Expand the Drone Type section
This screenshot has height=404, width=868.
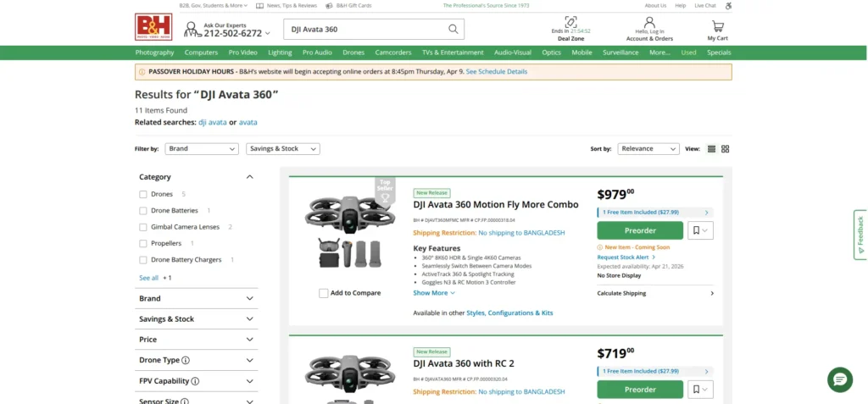pyautogui.click(x=196, y=360)
